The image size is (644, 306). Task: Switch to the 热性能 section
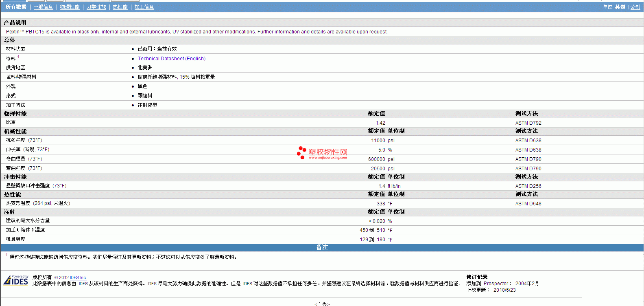pyautogui.click(x=120, y=7)
